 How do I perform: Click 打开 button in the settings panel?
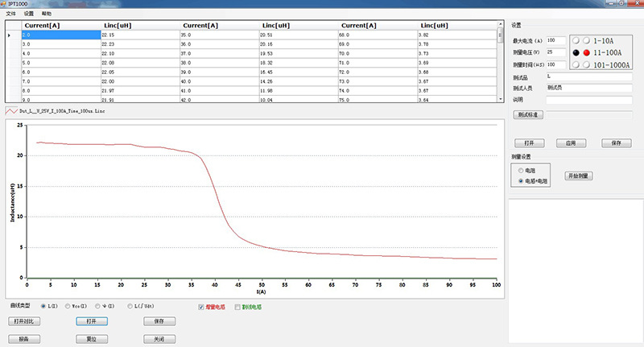530,143
